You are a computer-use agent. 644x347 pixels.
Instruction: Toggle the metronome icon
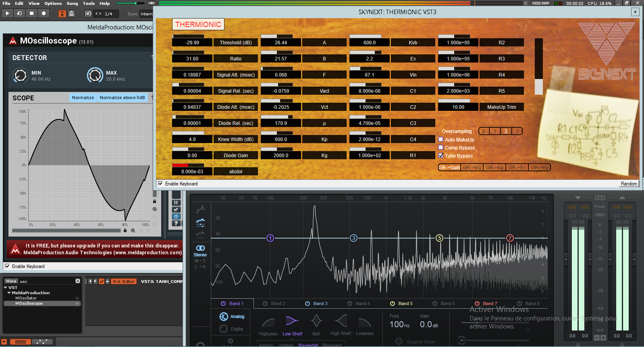71,14
